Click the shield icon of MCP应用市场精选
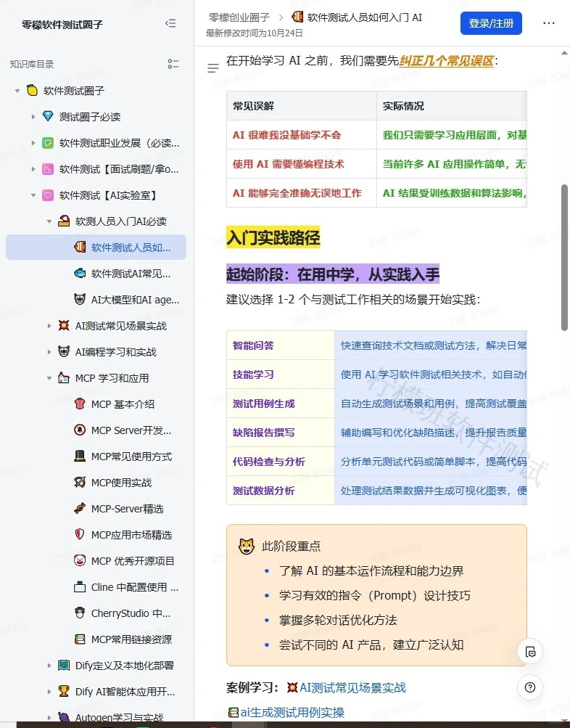The height and width of the screenshot is (728, 570). (80, 534)
